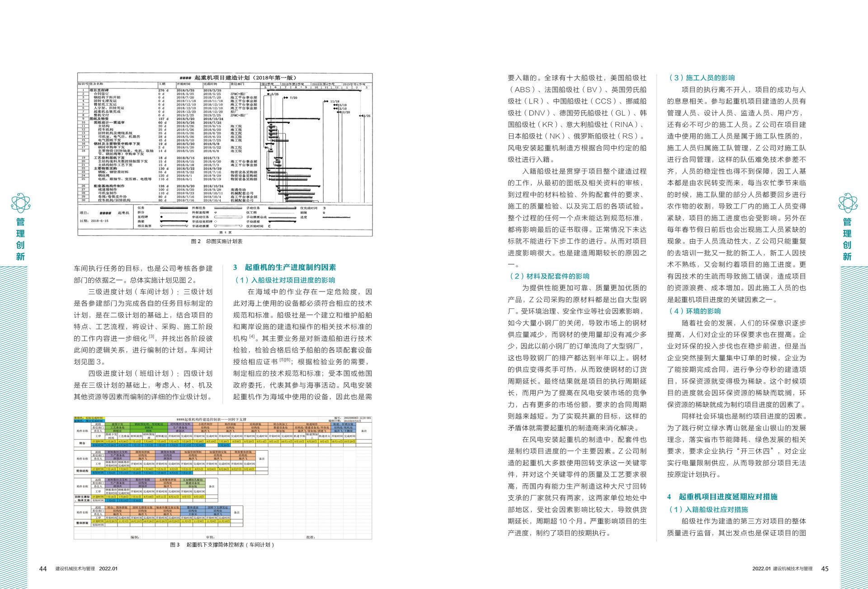Open the Figure 2 Gantt chart image
868x589 pixels.
point(225,154)
